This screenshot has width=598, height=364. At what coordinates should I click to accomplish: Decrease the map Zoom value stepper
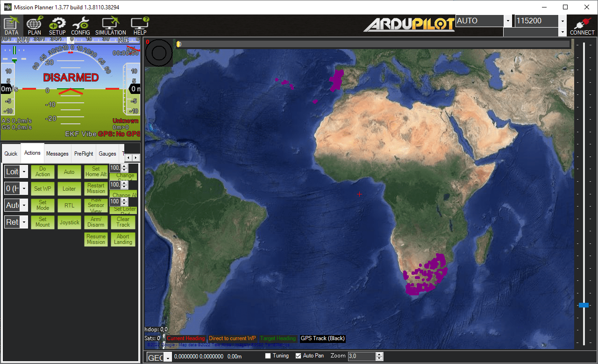tap(379, 358)
